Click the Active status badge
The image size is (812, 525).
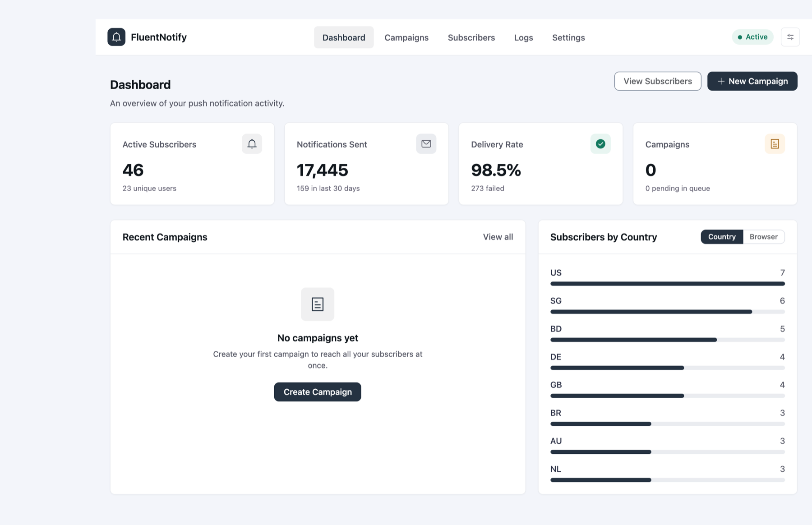coord(752,37)
